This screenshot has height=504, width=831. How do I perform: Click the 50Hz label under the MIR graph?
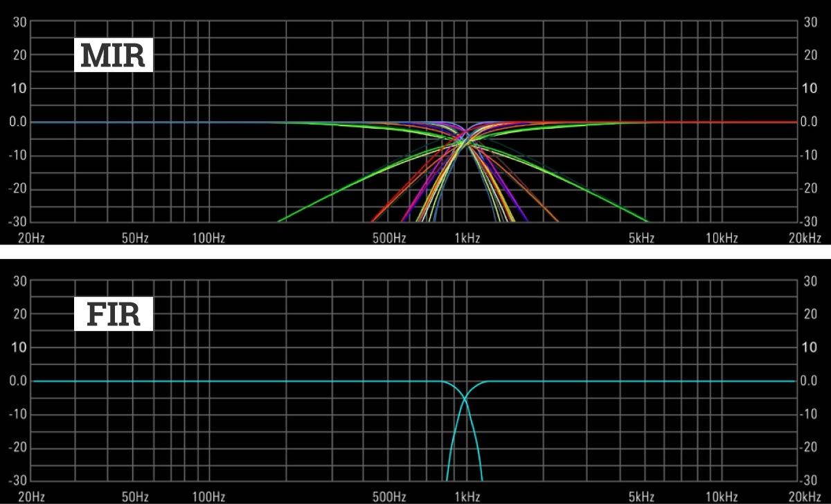click(135, 239)
